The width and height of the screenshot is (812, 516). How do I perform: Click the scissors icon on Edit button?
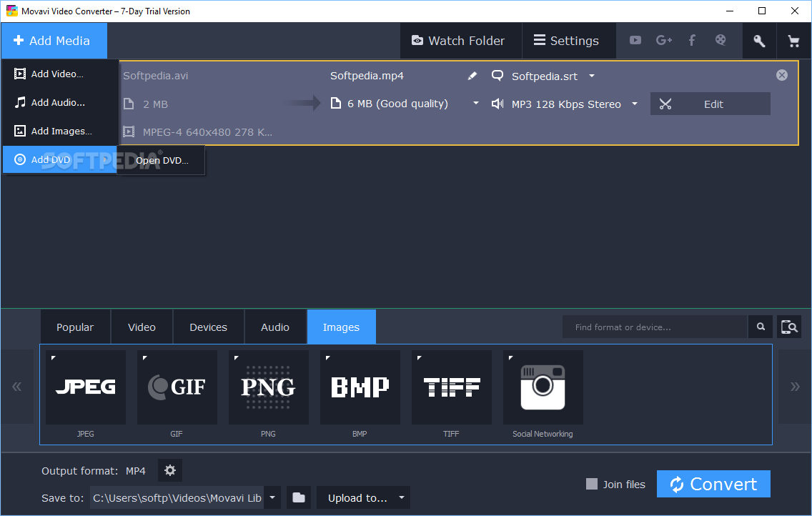[665, 104]
